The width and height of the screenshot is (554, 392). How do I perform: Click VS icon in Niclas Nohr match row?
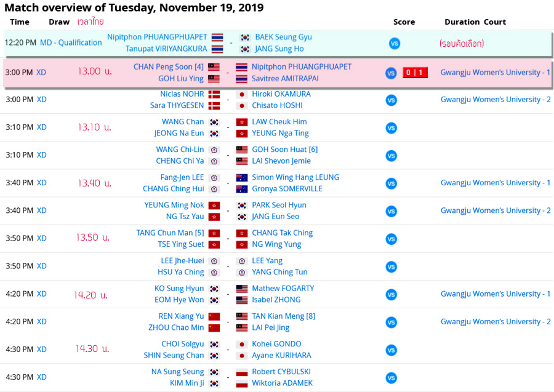point(391,100)
